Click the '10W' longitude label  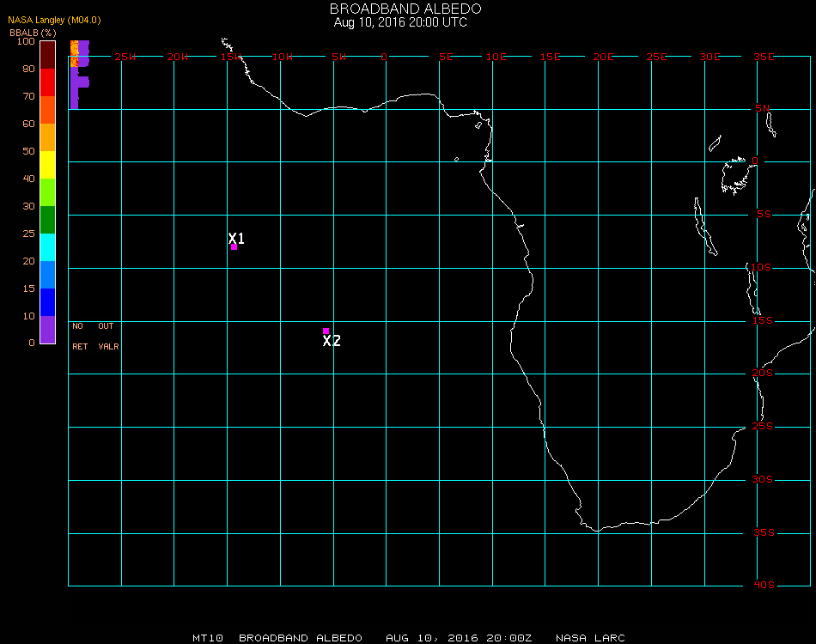coord(283,57)
